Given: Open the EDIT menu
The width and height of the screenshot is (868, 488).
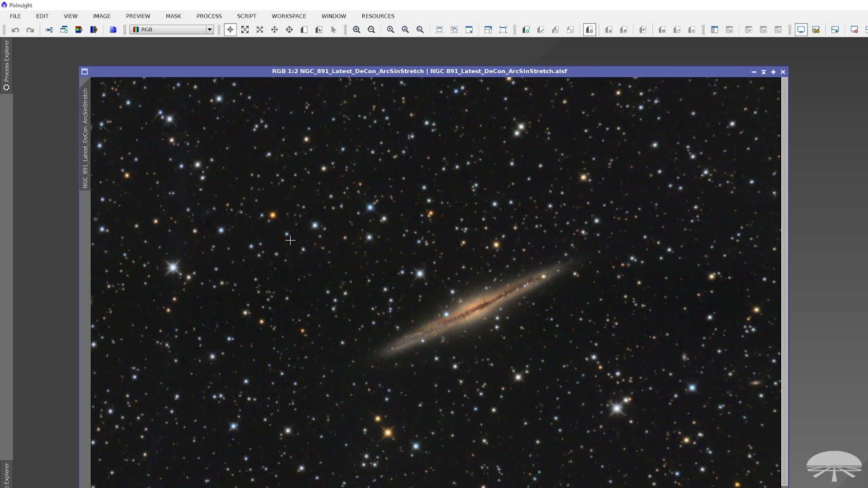Looking at the screenshot, I should 42,16.
